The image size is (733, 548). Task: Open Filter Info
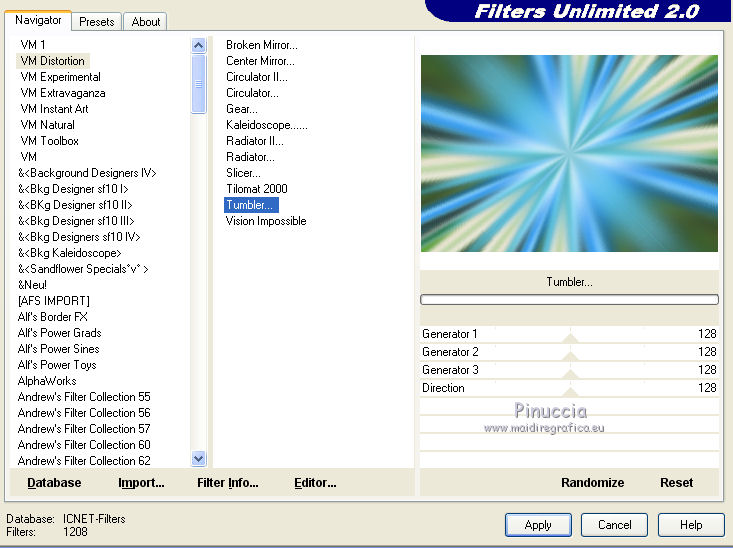[x=228, y=483]
